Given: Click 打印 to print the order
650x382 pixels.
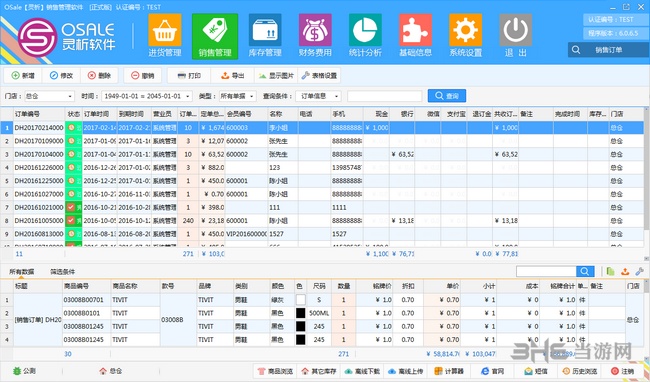Looking at the screenshot, I should tap(189, 75).
